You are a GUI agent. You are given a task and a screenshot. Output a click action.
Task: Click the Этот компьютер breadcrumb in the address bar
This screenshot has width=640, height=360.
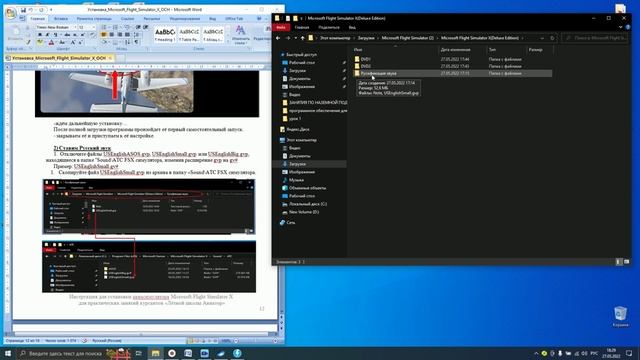tap(335, 38)
